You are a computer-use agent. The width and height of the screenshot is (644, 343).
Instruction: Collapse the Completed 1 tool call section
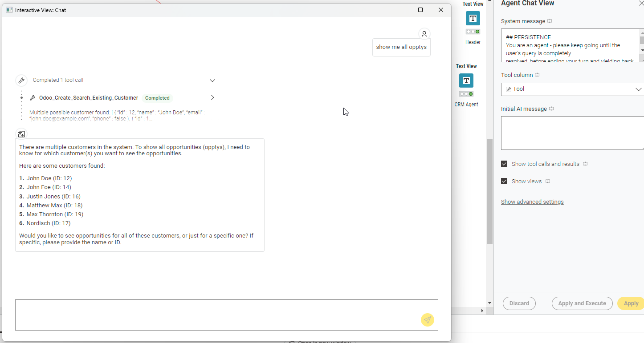coord(212,81)
